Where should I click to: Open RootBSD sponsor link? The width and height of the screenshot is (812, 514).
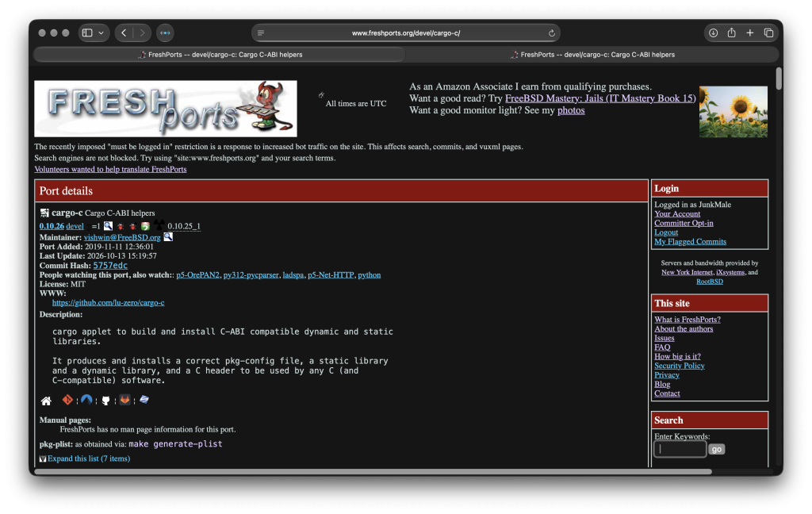710,282
